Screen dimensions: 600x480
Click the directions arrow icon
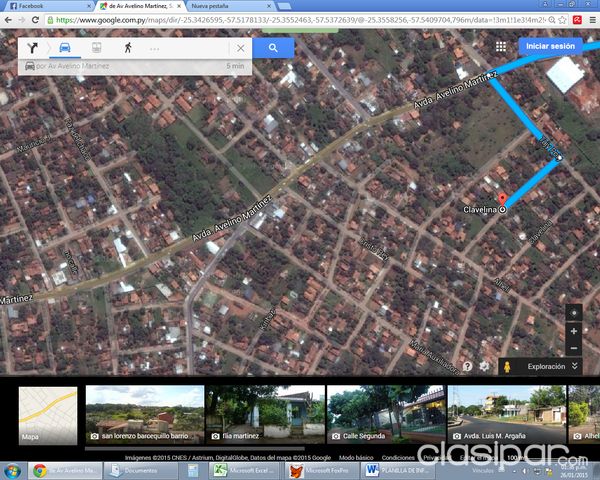(33, 48)
